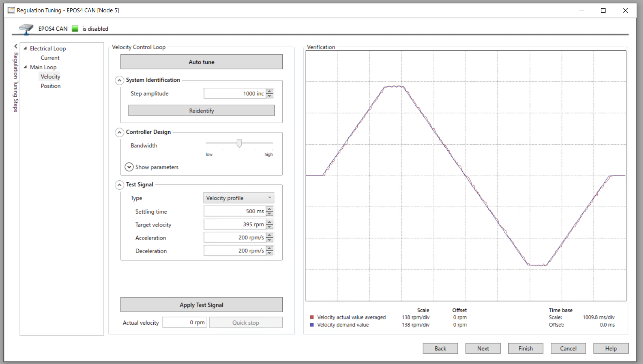
Task: Collapse the Regulation Tuning Steps side panel
Action: pos(16,46)
